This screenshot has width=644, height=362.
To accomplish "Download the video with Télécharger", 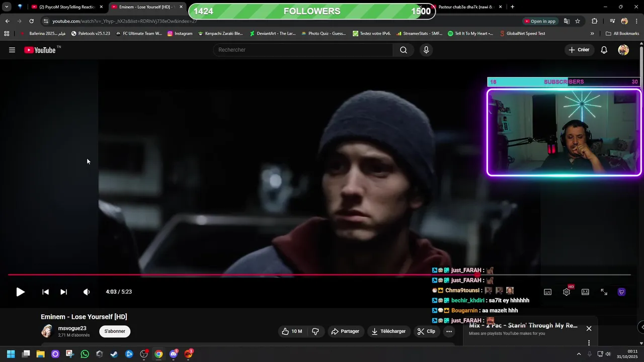I will point(388,331).
